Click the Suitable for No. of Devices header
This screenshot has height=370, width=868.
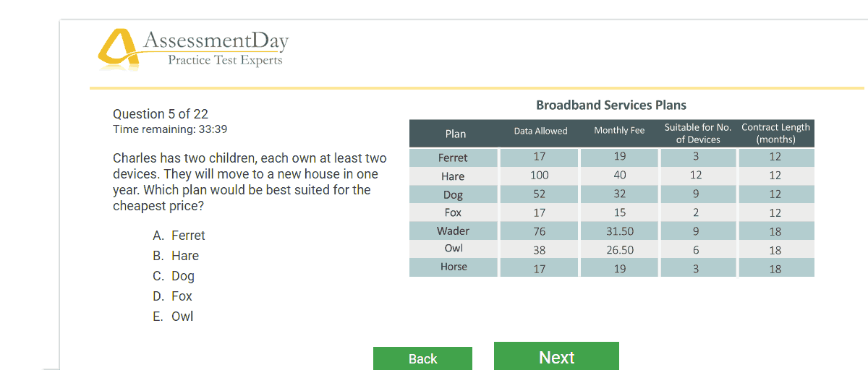(x=698, y=134)
